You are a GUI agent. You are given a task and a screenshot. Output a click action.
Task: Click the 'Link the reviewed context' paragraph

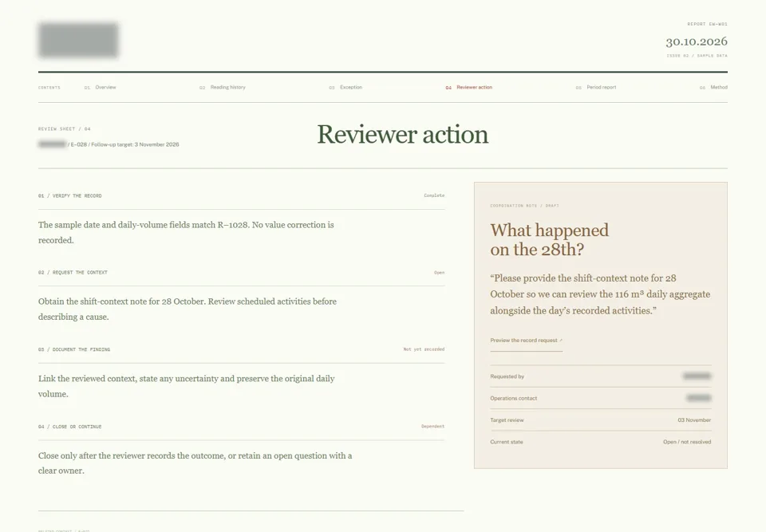187,386
